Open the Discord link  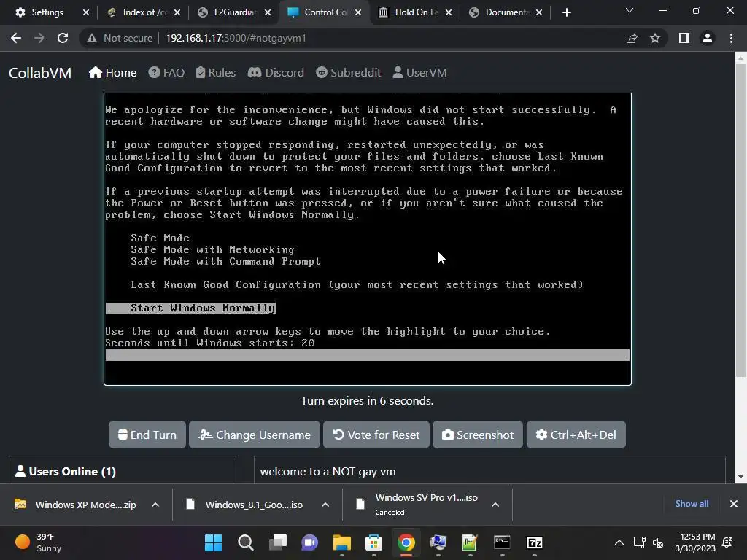(x=276, y=72)
